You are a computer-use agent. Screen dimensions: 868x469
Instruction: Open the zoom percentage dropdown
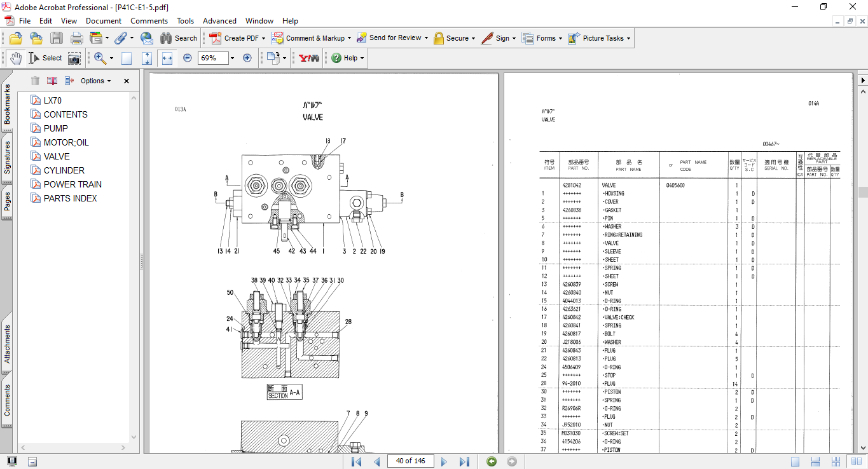(x=232, y=58)
